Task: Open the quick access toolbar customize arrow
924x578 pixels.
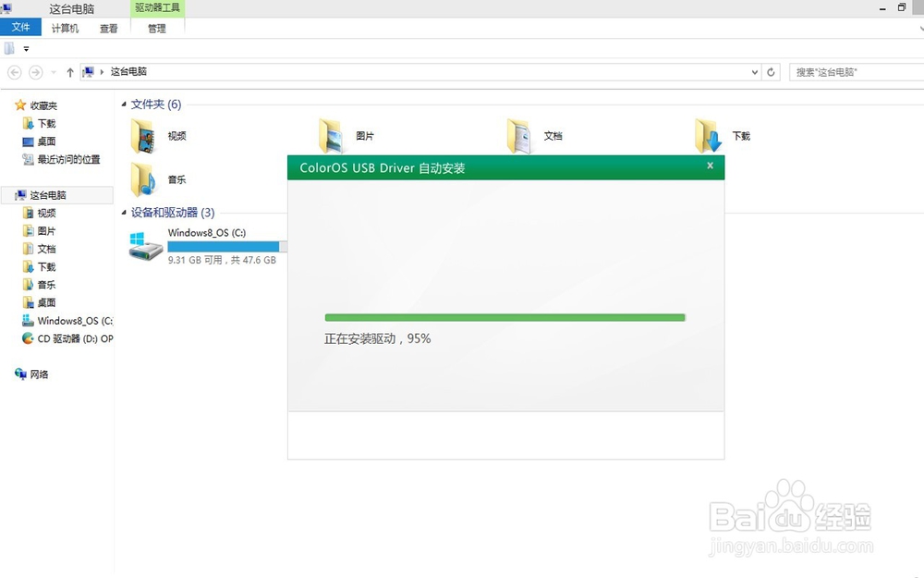Action: tap(26, 49)
